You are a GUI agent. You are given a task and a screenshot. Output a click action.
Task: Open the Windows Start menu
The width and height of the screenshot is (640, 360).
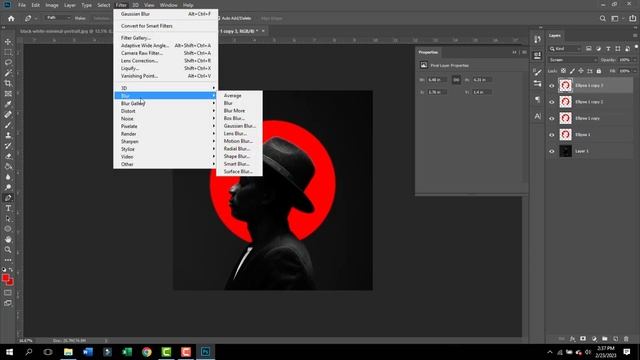tap(9, 352)
